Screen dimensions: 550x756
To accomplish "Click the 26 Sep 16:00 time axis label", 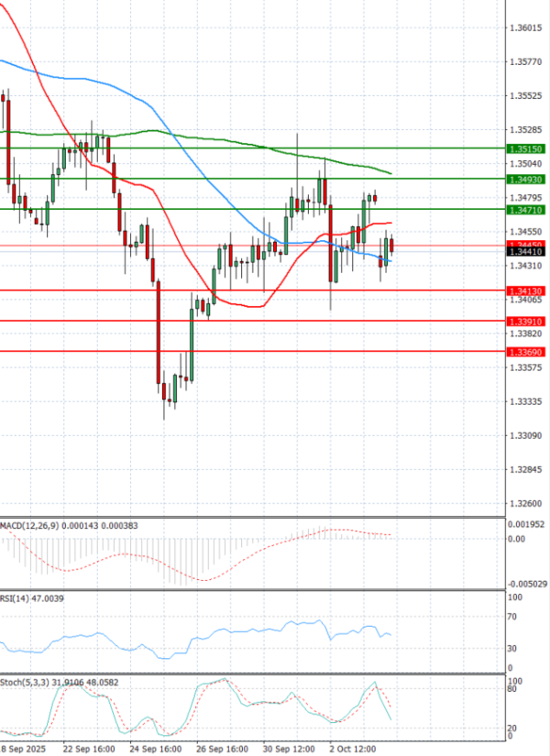I will [x=222, y=749].
